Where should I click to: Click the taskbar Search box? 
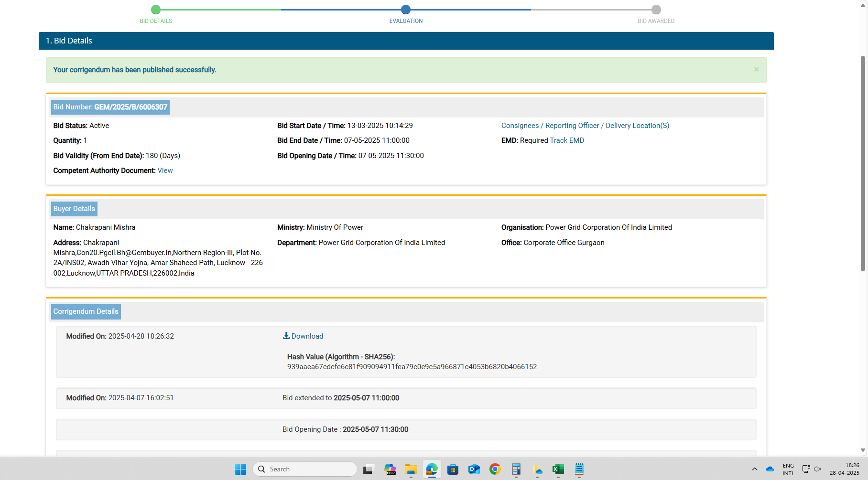pos(305,469)
